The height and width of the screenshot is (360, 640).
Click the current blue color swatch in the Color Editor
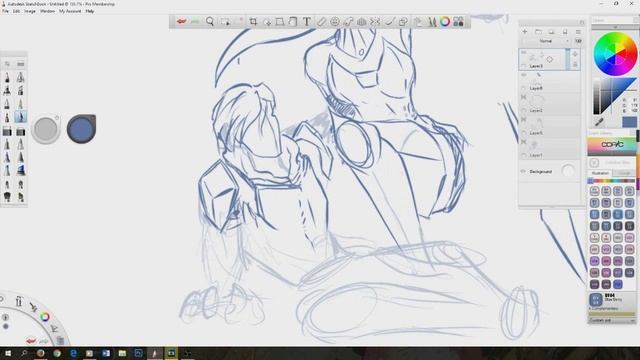coord(629,122)
